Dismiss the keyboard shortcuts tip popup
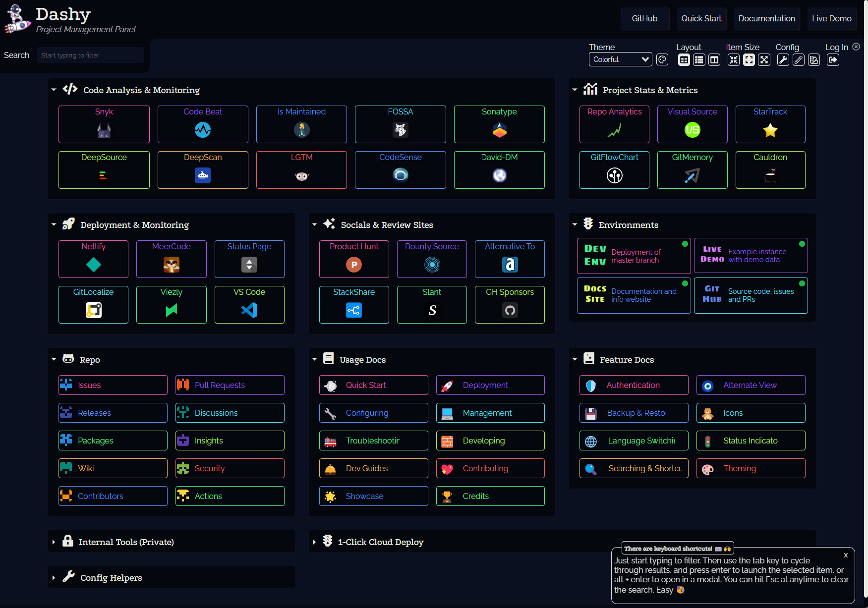 [x=846, y=555]
